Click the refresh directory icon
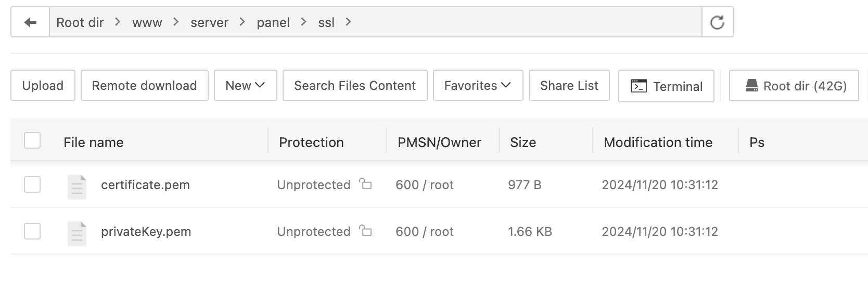 pyautogui.click(x=717, y=22)
